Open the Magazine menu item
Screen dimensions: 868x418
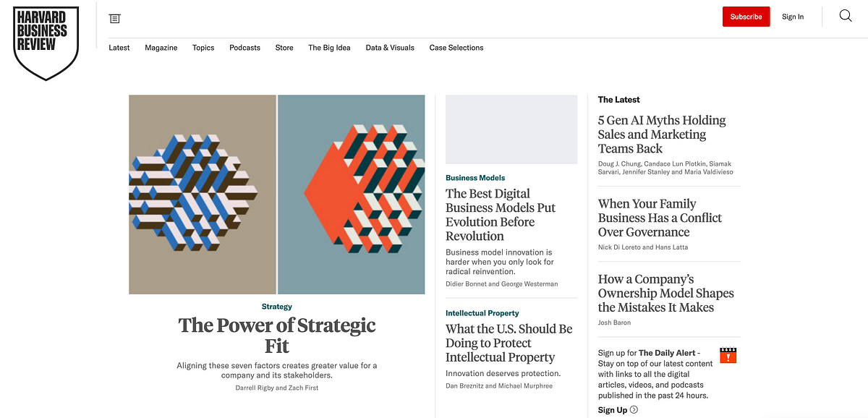(161, 48)
